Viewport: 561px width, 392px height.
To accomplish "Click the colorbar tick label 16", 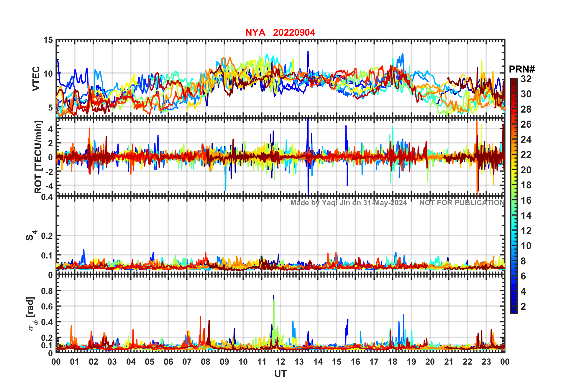I will pos(526,200).
